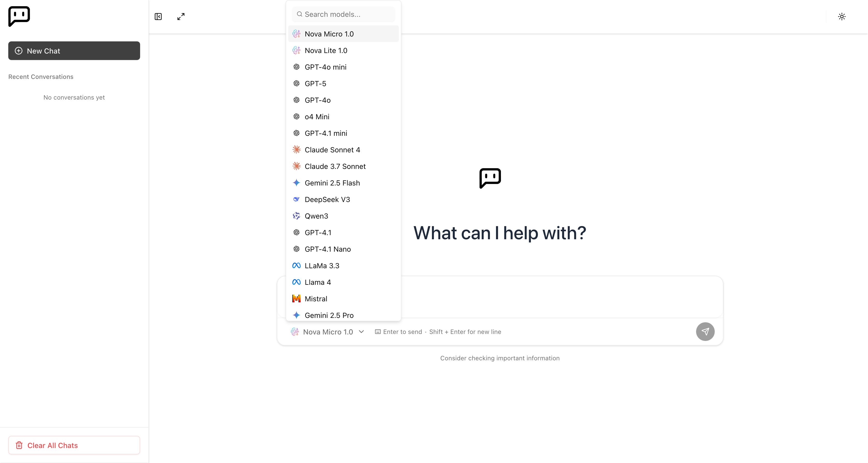
Task: Click the Recent Conversations heading
Action: 41,77
